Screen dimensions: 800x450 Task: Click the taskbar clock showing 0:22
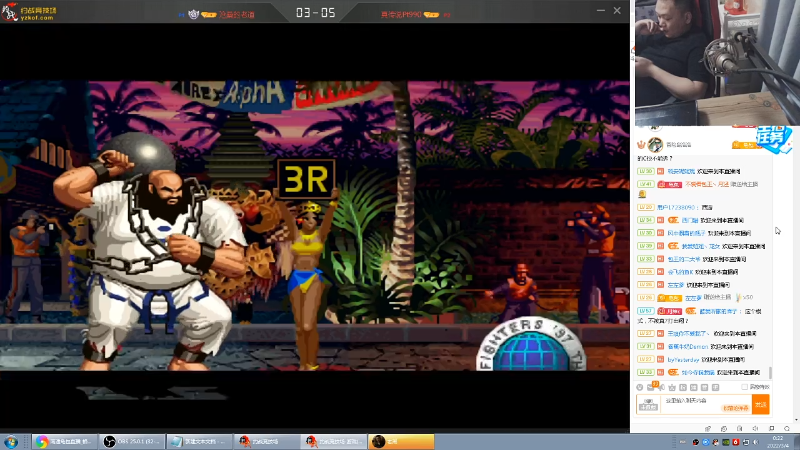coord(778,442)
